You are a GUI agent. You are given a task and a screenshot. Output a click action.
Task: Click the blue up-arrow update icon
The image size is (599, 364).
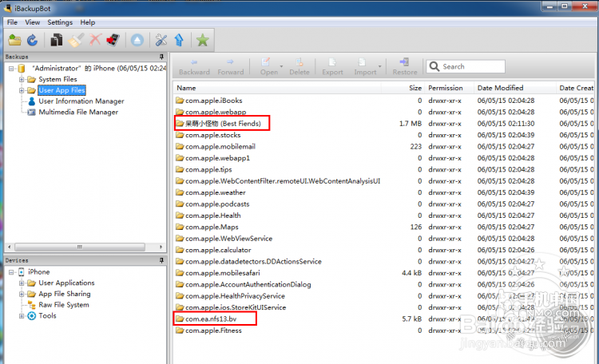(x=179, y=40)
